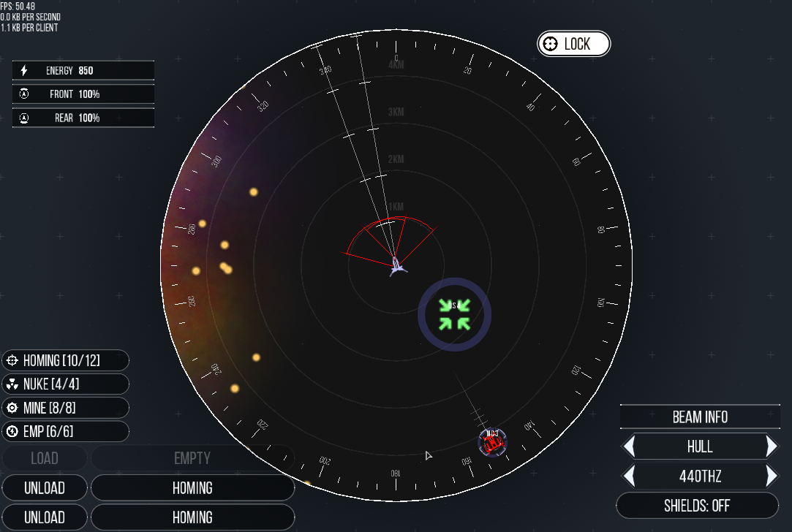
Task: Increase beam frequency past 440THz
Action: click(771, 476)
